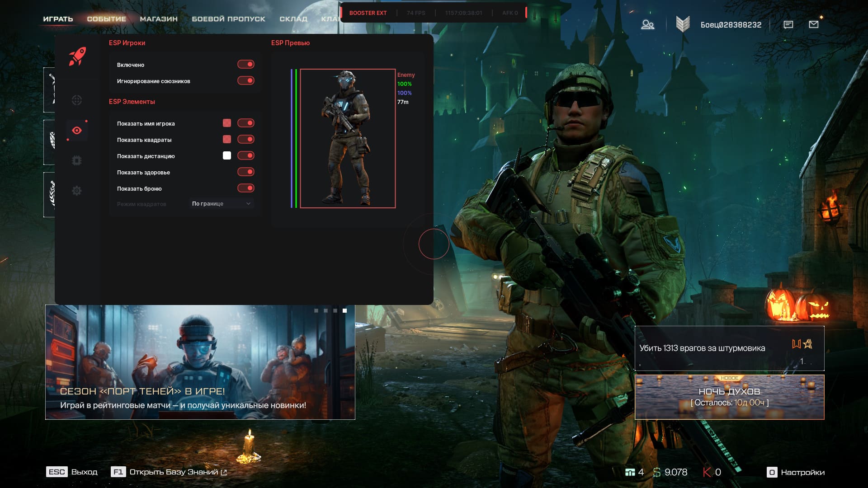Toggle Показать броню switch

246,188
